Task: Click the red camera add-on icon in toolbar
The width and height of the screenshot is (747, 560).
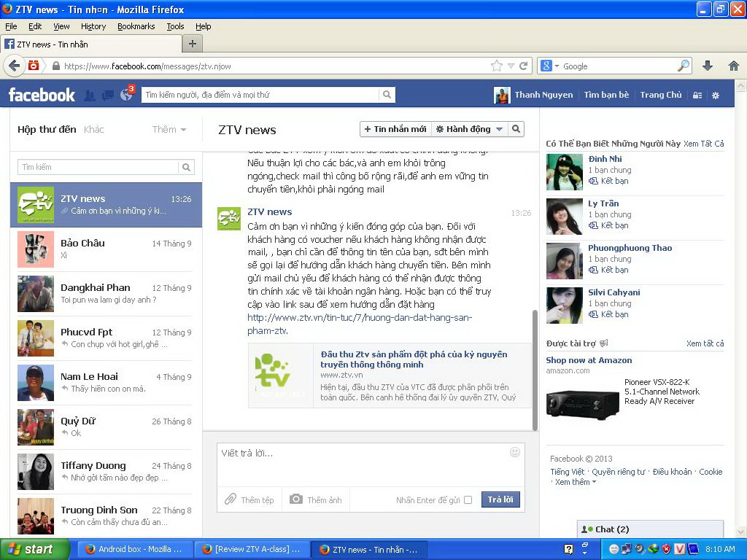Action: [34, 66]
